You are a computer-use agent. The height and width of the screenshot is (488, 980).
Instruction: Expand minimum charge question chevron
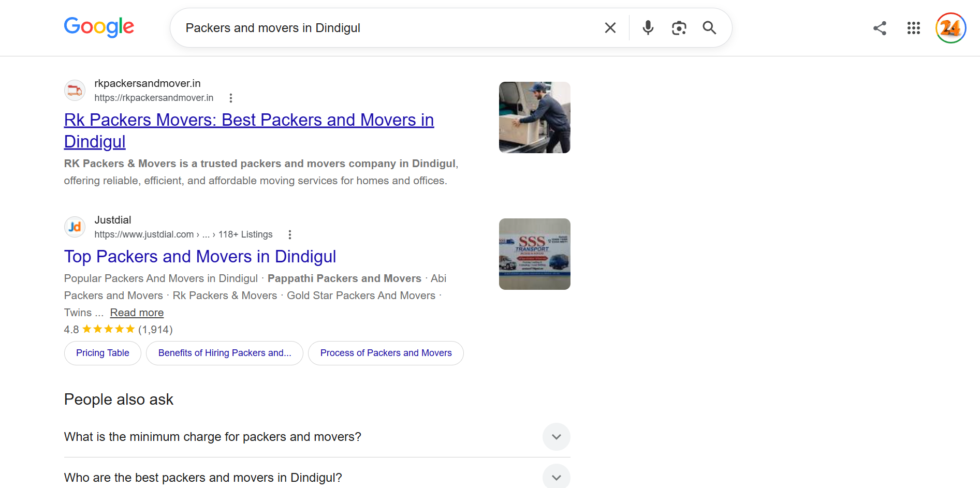click(x=557, y=437)
